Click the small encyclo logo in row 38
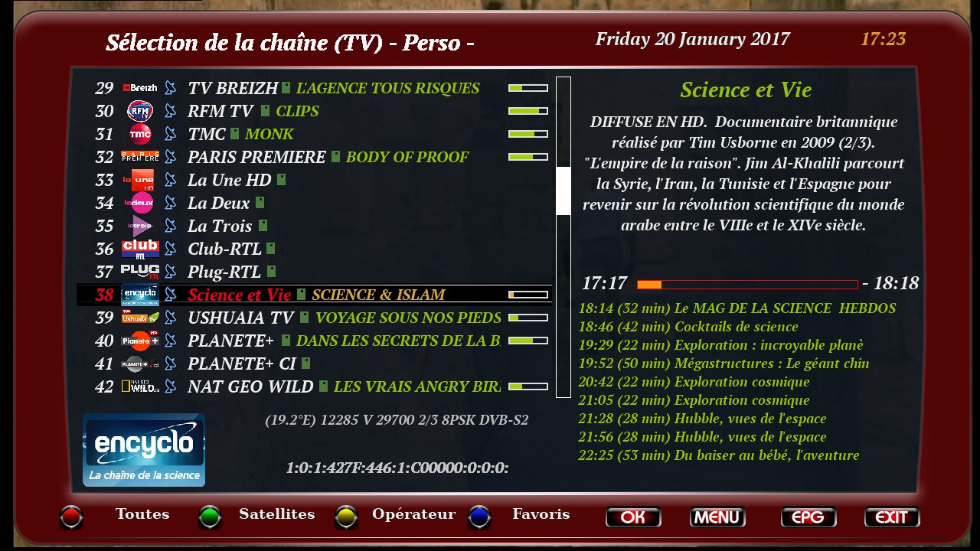 [x=140, y=295]
